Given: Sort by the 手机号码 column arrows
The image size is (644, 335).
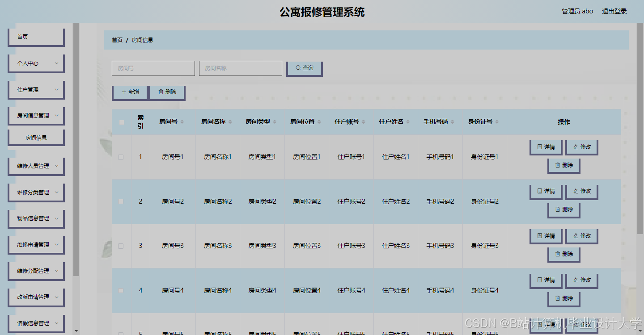Looking at the screenshot, I should [x=452, y=122].
